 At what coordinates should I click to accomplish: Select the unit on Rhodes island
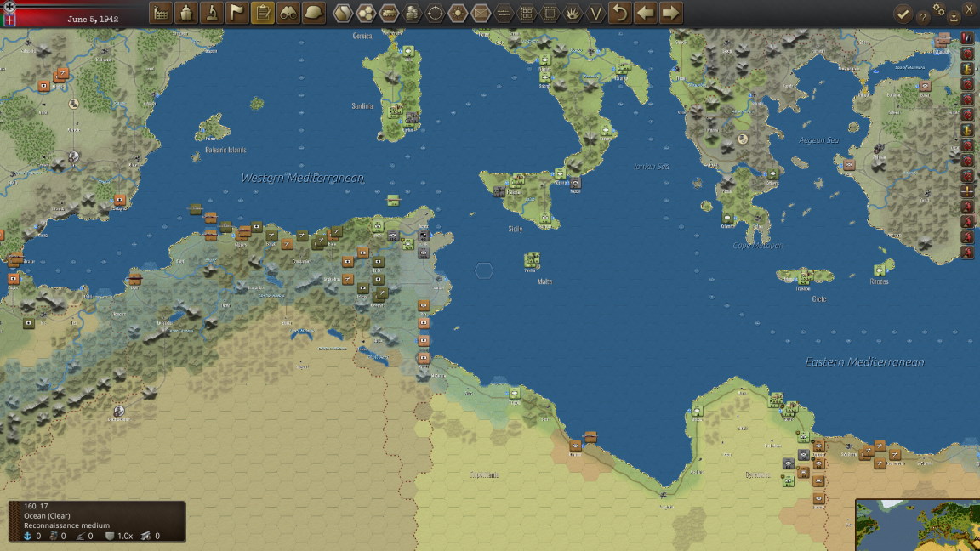[x=880, y=270]
